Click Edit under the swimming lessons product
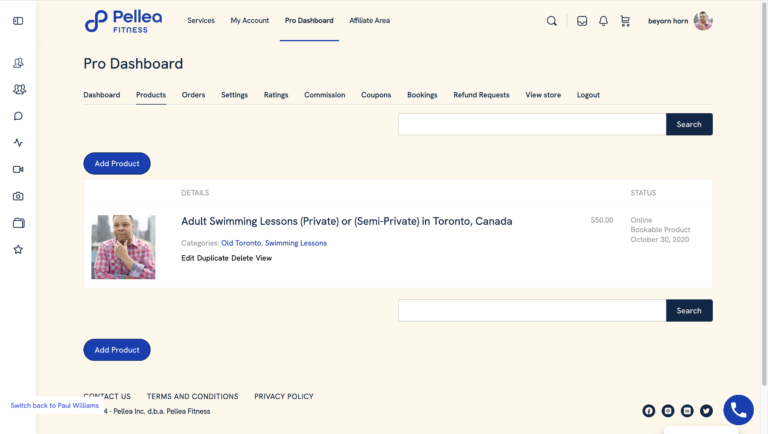This screenshot has width=768, height=434. (x=188, y=258)
